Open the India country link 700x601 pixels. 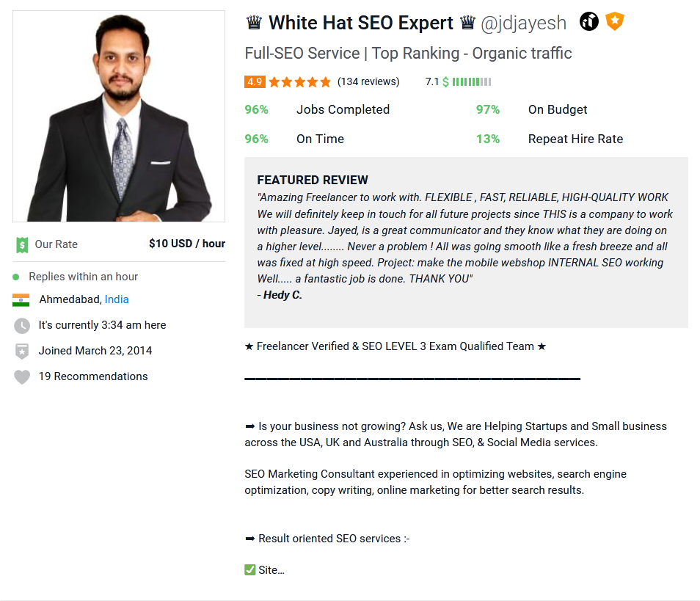point(117,299)
